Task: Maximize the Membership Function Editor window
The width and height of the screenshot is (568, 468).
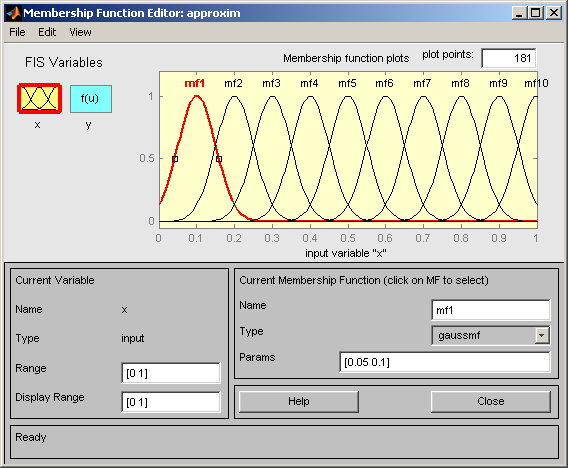Action: pyautogui.click(x=536, y=13)
